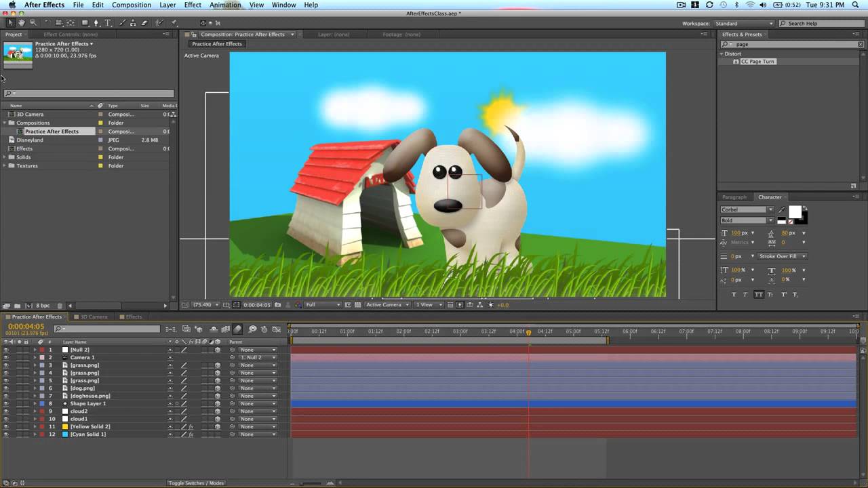The width and height of the screenshot is (868, 488).
Task: Click the viewer Flowchart icon
Action: coord(480,305)
